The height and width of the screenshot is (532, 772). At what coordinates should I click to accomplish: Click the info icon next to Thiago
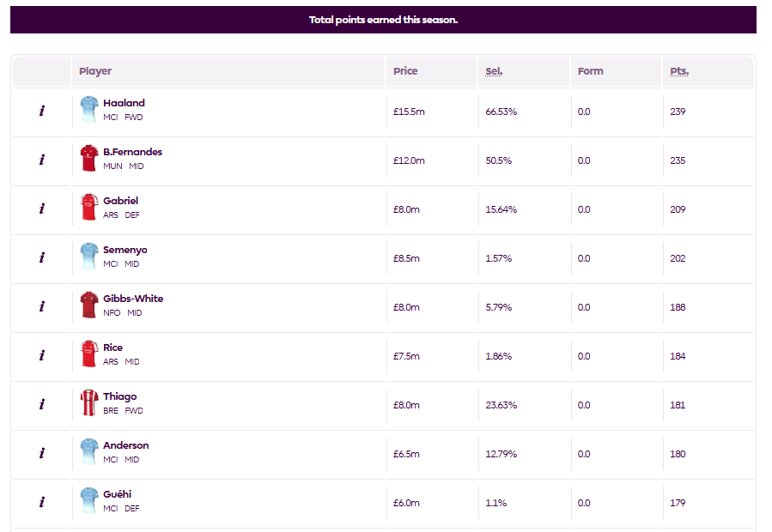[42, 404]
